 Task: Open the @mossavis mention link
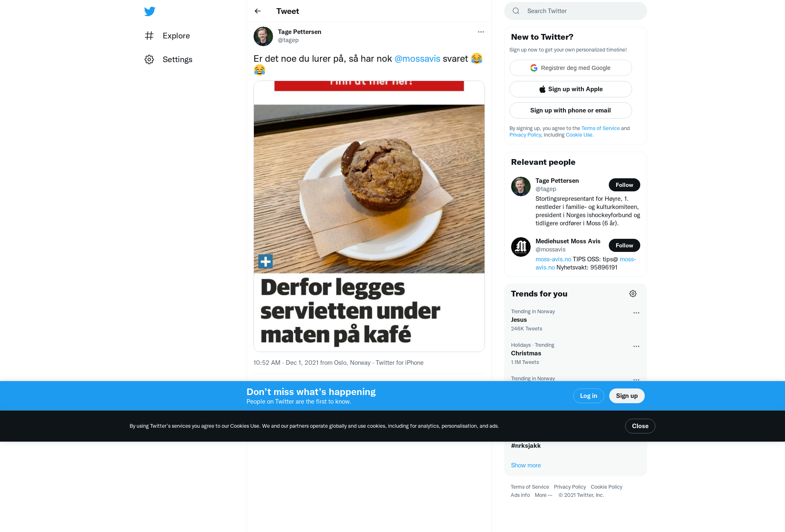point(417,58)
